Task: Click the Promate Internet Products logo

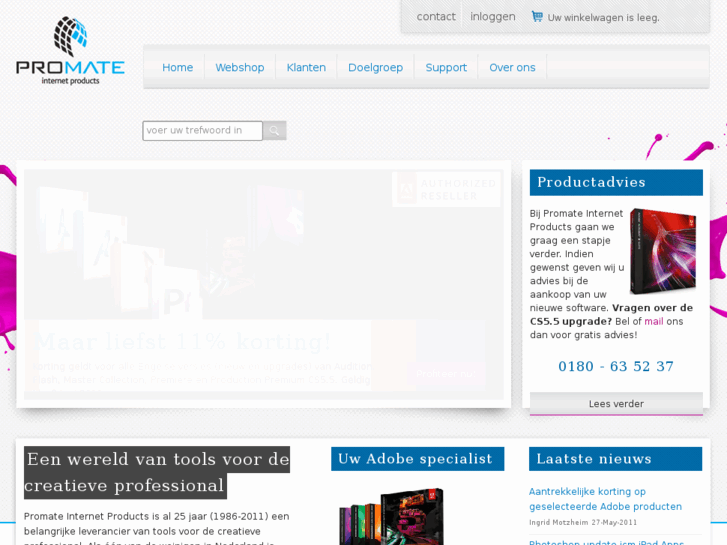Action: 70,51
